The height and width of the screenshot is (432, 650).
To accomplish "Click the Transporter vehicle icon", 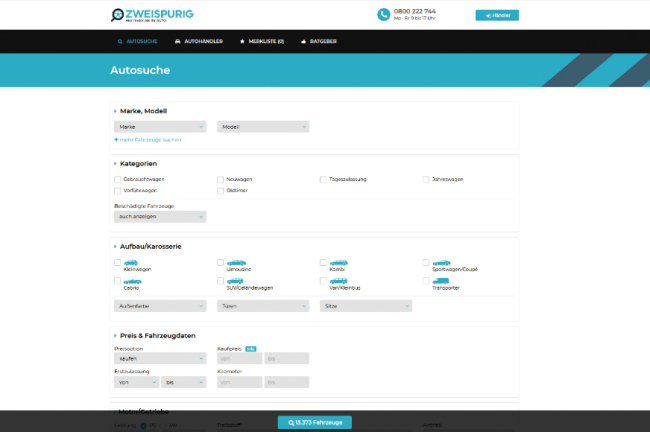I will click(x=442, y=281).
